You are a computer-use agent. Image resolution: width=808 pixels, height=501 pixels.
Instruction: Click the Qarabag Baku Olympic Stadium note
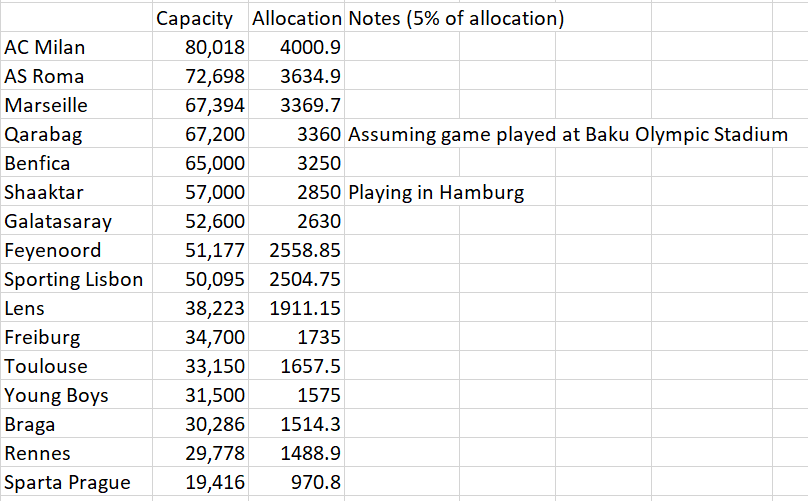point(568,135)
